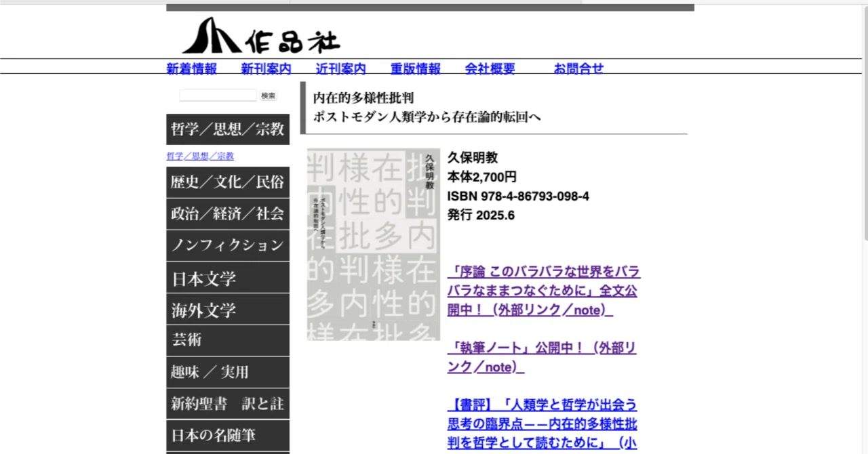Click author name 久保明教
Screen dimensions: 868x454
click(473, 158)
